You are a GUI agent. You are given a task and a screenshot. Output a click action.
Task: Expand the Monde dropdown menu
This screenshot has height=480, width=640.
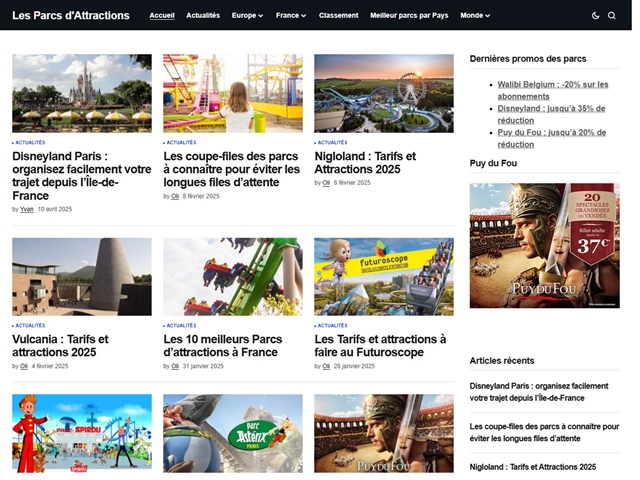475,16
